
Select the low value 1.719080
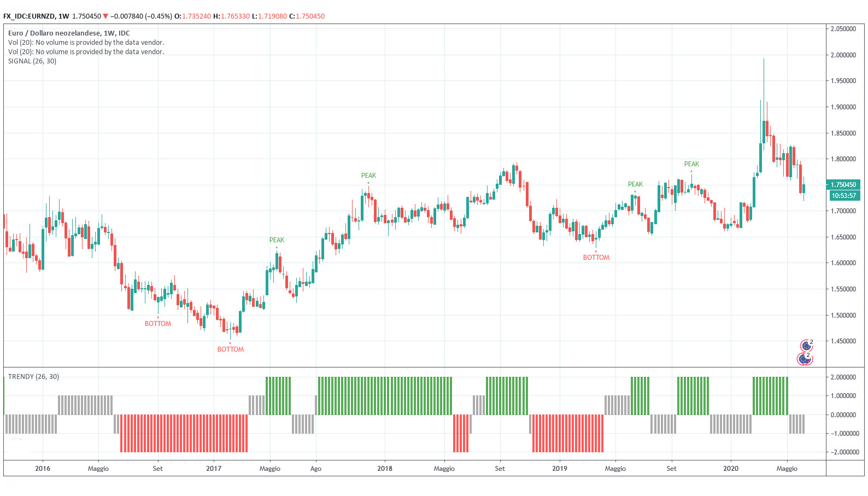pos(272,16)
